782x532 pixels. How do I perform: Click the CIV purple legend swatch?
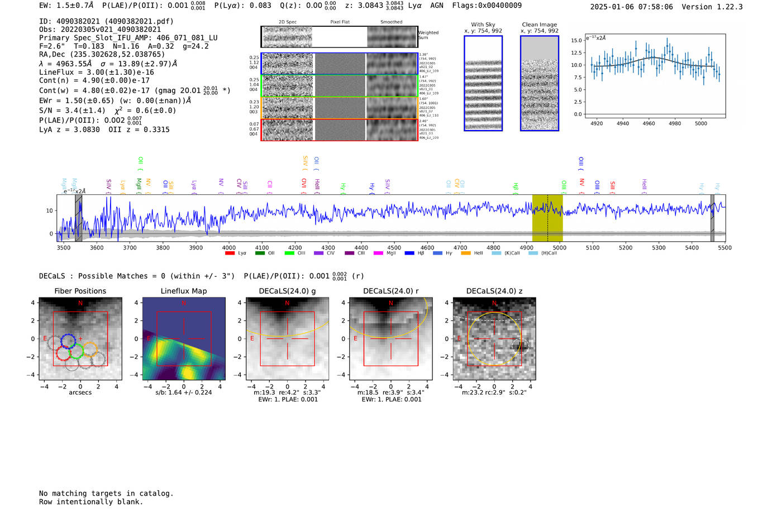318,253
